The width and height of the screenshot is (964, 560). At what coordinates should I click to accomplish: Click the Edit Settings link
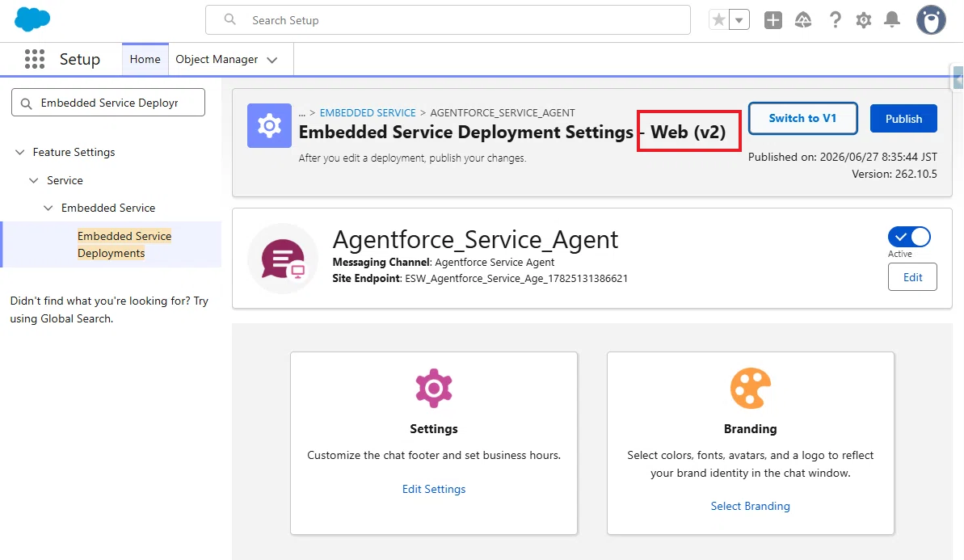click(x=433, y=489)
